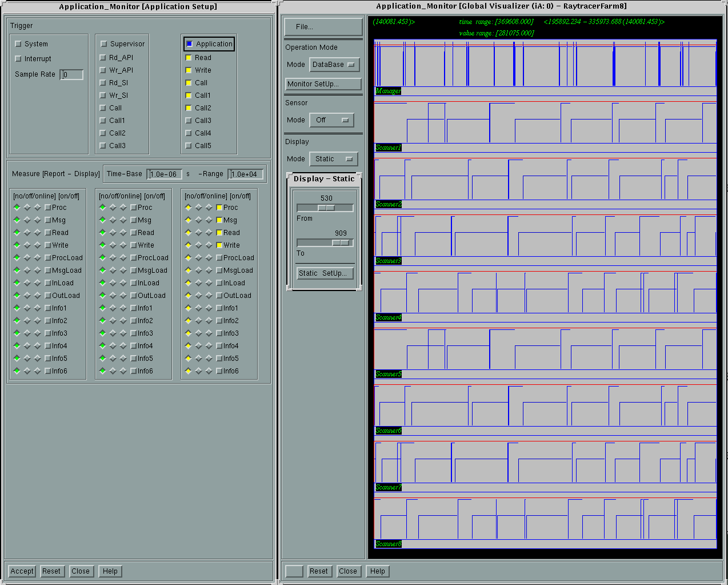Select the Scanner7 trace label

389,488
